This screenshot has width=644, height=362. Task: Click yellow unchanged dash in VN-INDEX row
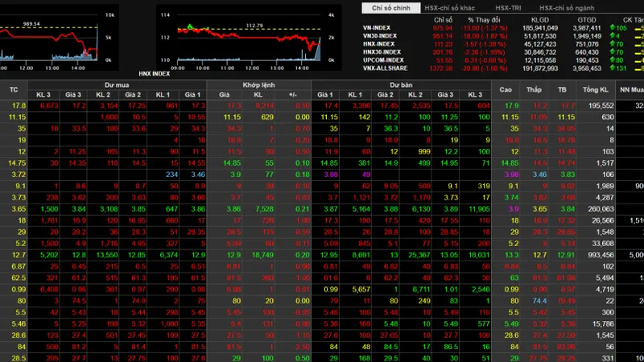(638, 29)
